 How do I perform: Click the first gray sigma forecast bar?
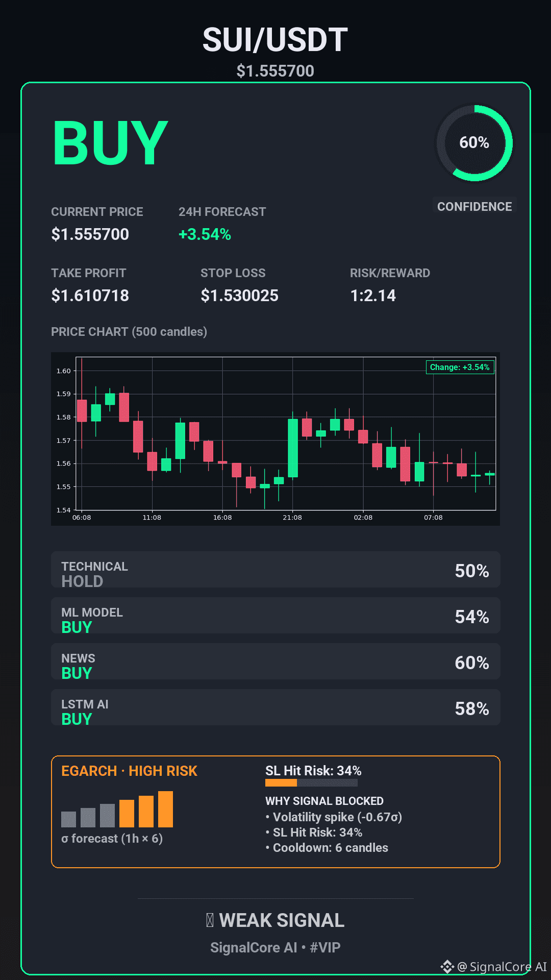[68, 819]
